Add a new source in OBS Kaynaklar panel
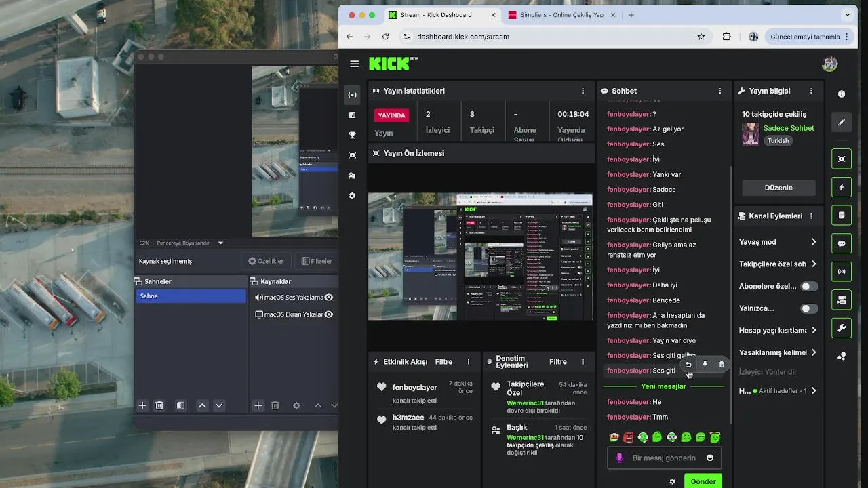 258,405
